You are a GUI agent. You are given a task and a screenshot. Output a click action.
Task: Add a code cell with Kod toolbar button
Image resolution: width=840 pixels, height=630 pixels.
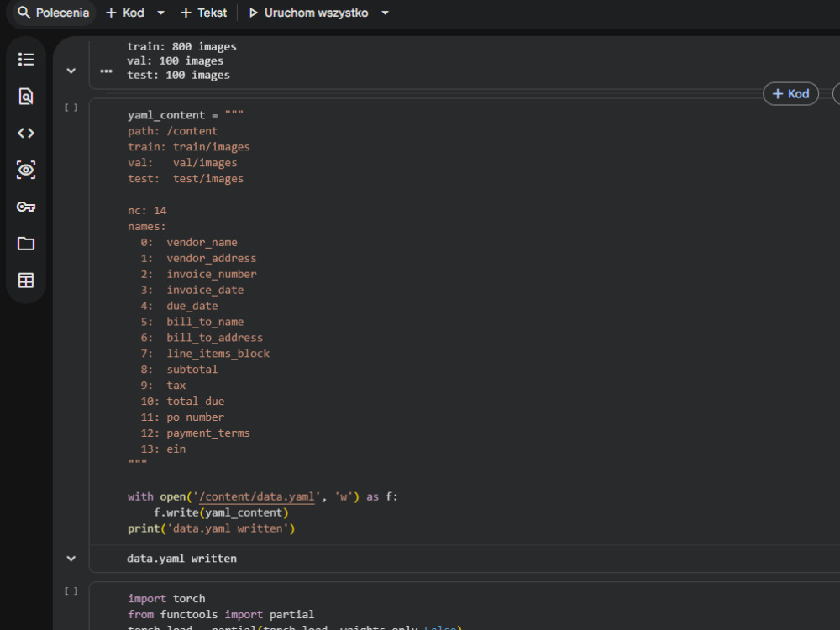pos(125,13)
